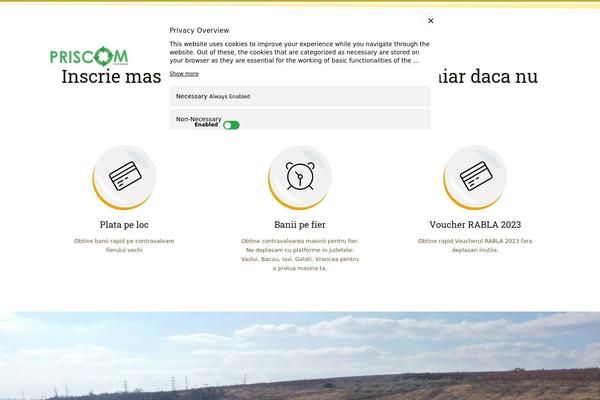600x400 pixels.
Task: Toggle the Non-Necessary cookies switch
Action: point(231,125)
